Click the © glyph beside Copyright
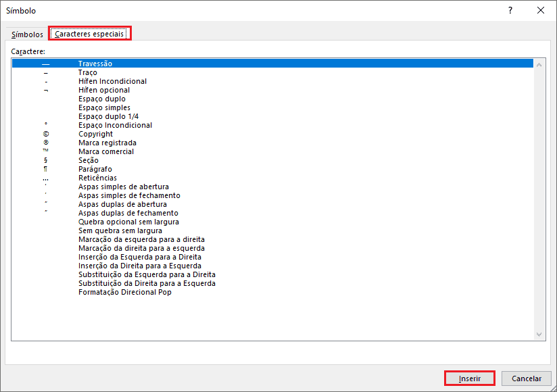This screenshot has width=557, height=392. (46, 134)
